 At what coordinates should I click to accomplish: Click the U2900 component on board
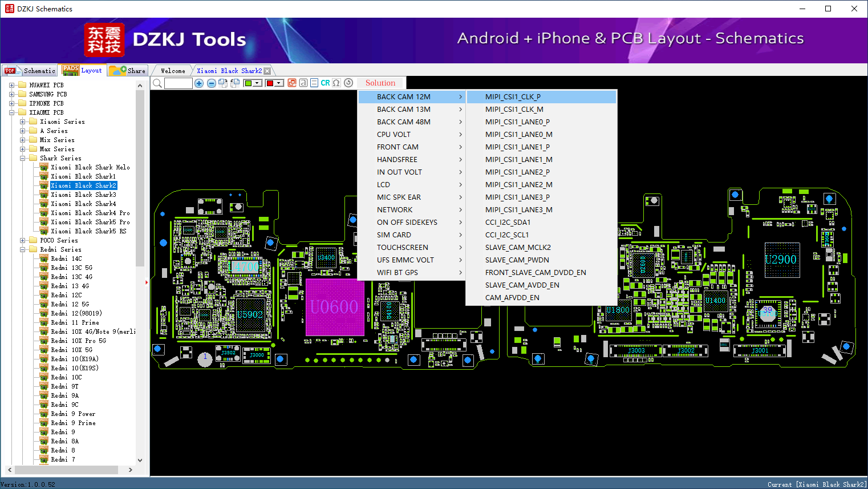tap(781, 260)
